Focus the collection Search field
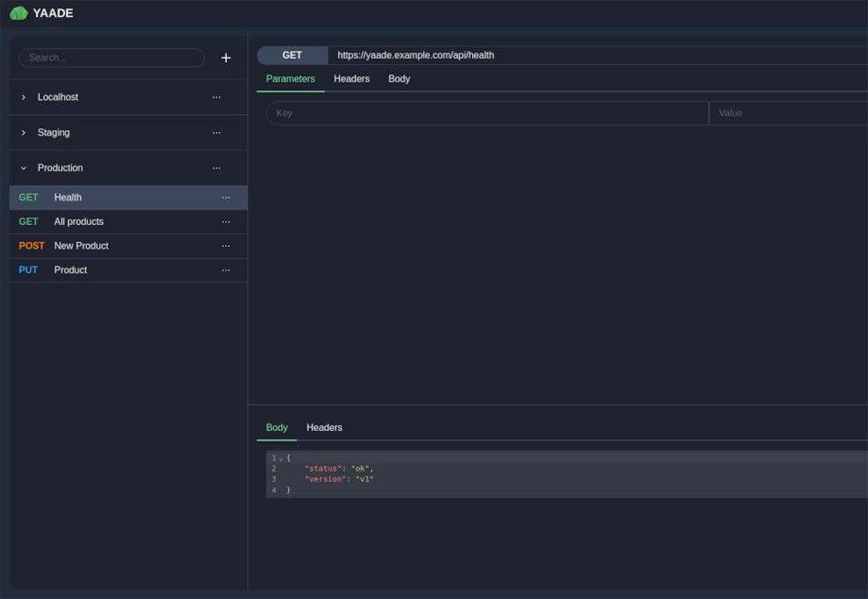 tap(112, 58)
